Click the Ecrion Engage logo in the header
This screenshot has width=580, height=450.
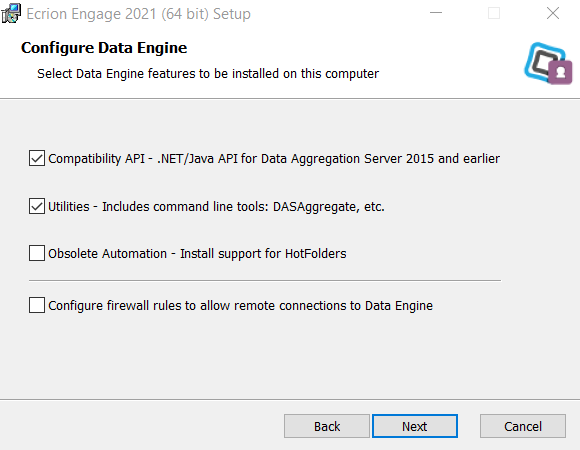coord(548,63)
